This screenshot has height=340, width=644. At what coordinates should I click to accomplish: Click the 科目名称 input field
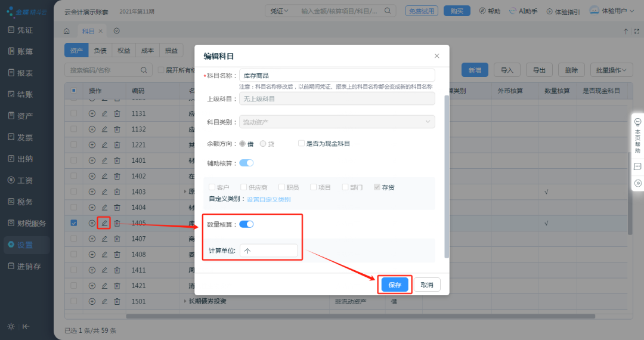[x=337, y=76]
